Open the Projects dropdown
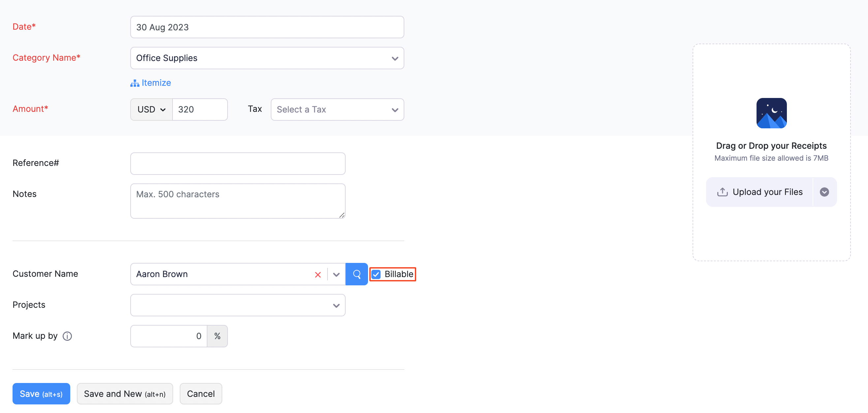Image resolution: width=868 pixels, height=413 pixels. 237,305
